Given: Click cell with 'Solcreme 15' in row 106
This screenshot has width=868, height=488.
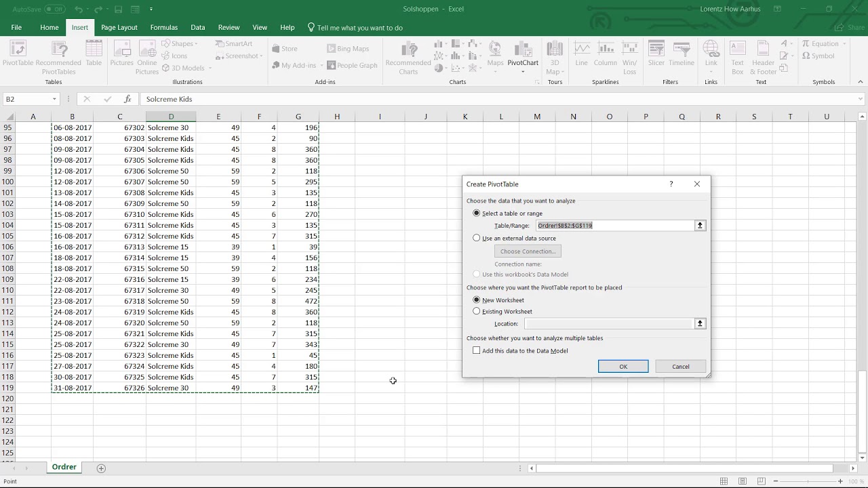Looking at the screenshot, I should [171, 247].
